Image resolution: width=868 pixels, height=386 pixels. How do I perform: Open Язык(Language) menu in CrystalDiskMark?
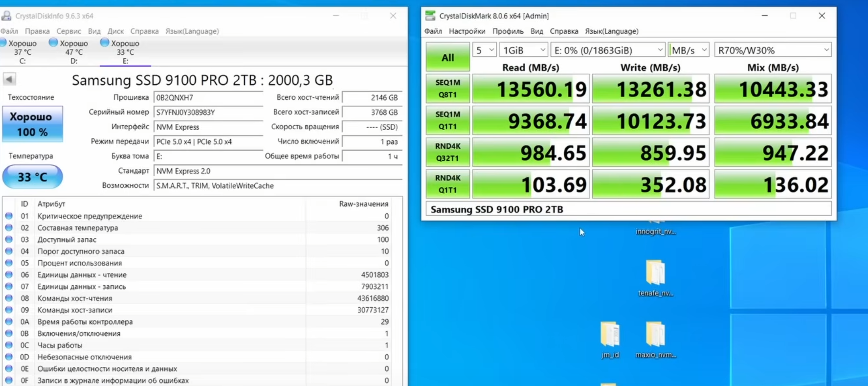coord(612,31)
